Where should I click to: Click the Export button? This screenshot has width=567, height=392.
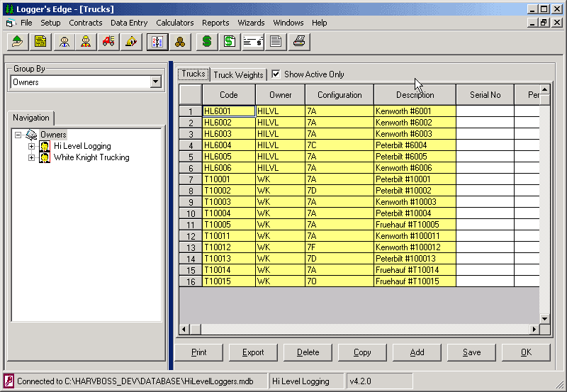253,352
